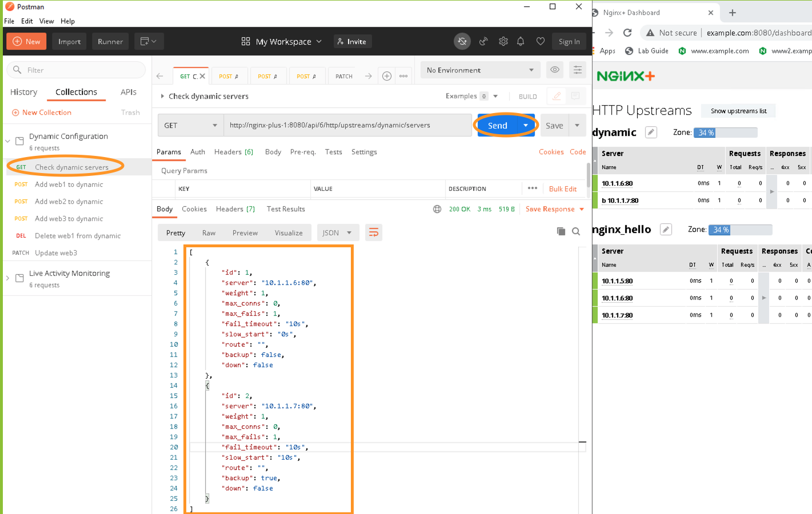812x514 pixels.
Task: Open the Help menu
Action: (x=67, y=21)
